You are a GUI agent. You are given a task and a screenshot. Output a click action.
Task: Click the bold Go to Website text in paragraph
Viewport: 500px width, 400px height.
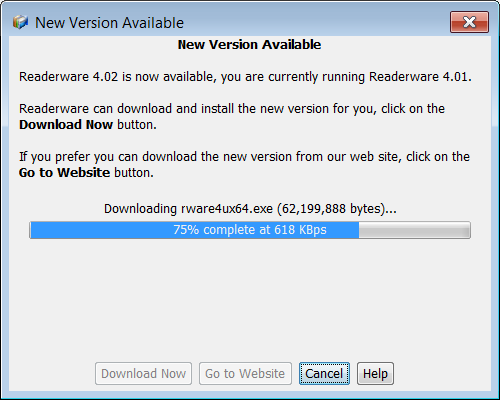pyautogui.click(x=64, y=173)
